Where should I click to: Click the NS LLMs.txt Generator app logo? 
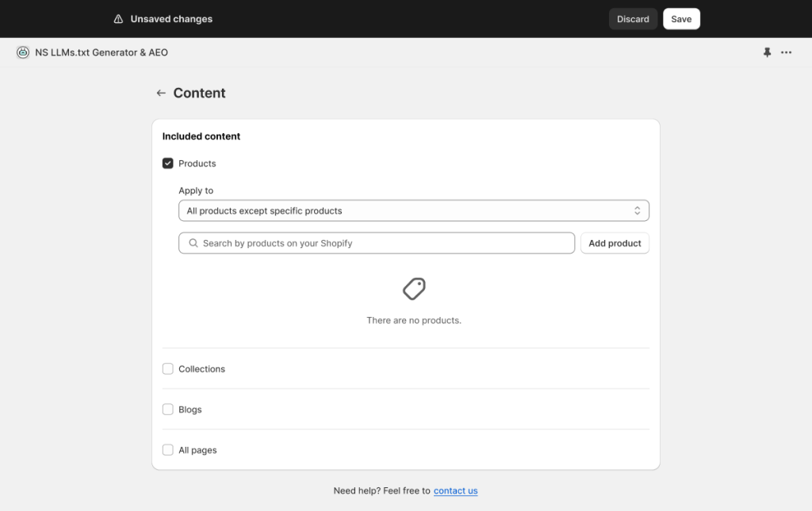pos(23,52)
